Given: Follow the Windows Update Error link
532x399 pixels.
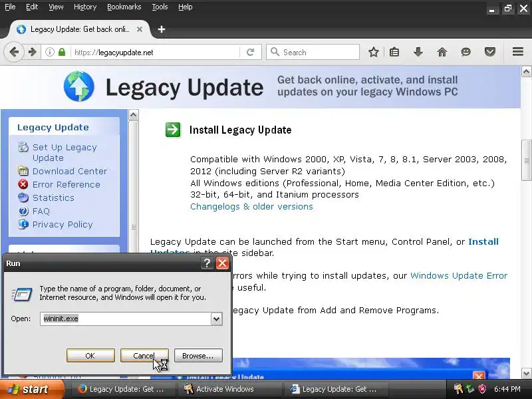Looking at the screenshot, I should (x=459, y=275).
